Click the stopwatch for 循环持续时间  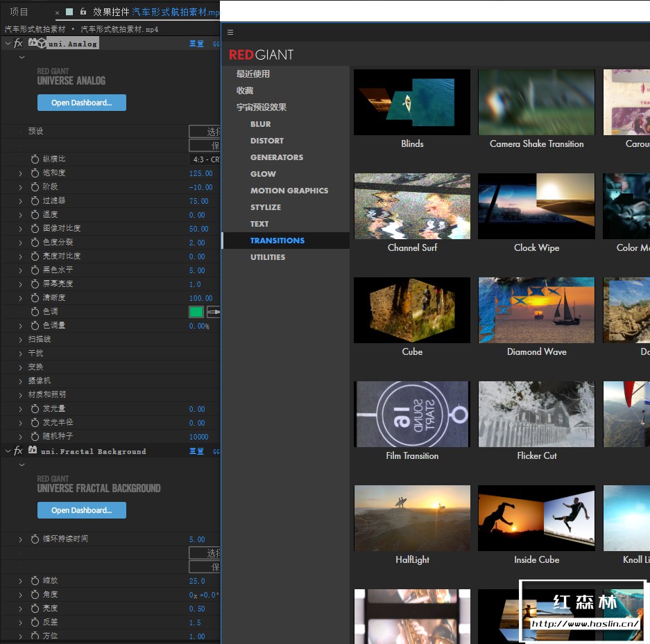[x=35, y=539]
